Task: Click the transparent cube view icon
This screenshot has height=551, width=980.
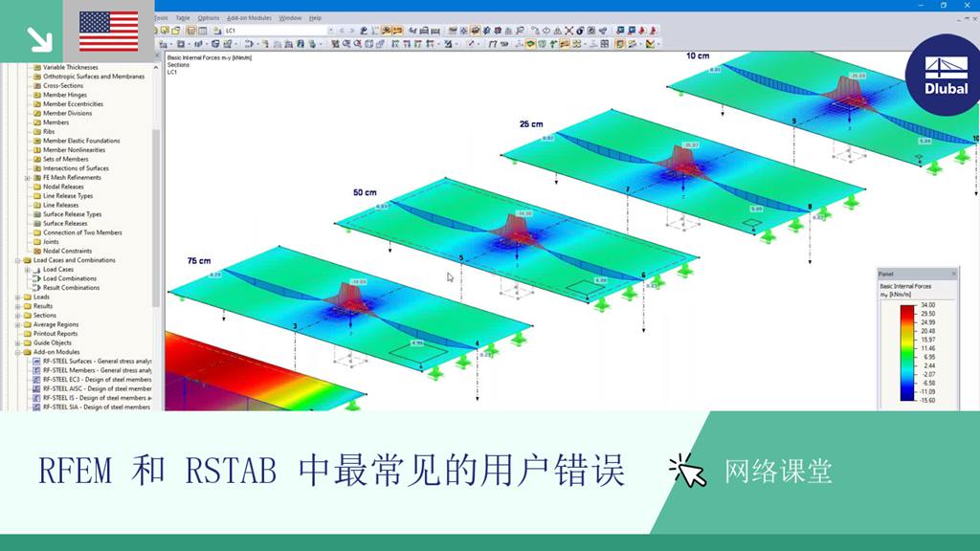Action: (368, 44)
